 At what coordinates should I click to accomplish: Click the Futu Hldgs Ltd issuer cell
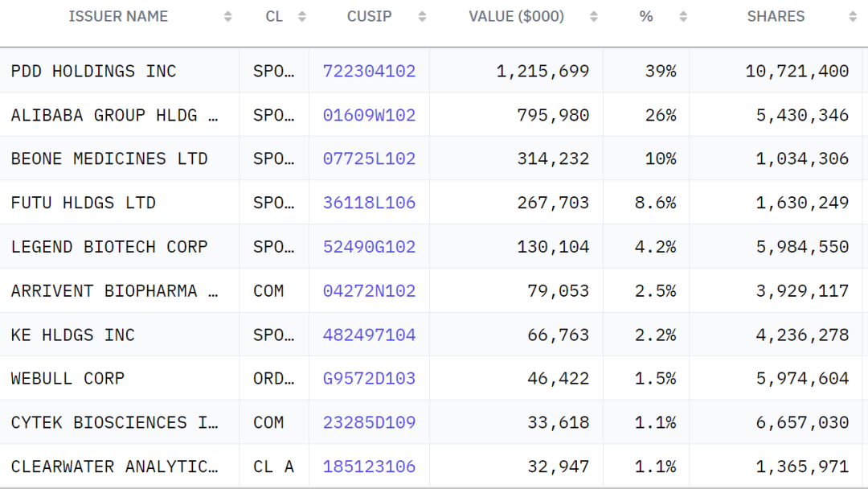click(x=84, y=203)
